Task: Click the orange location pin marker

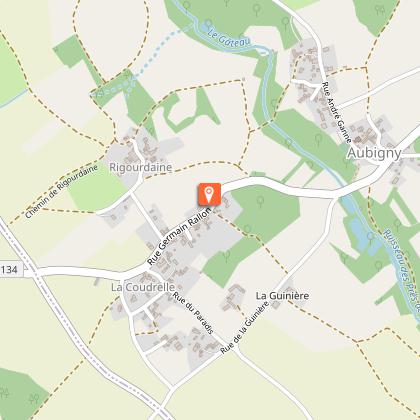Action: [x=209, y=194]
